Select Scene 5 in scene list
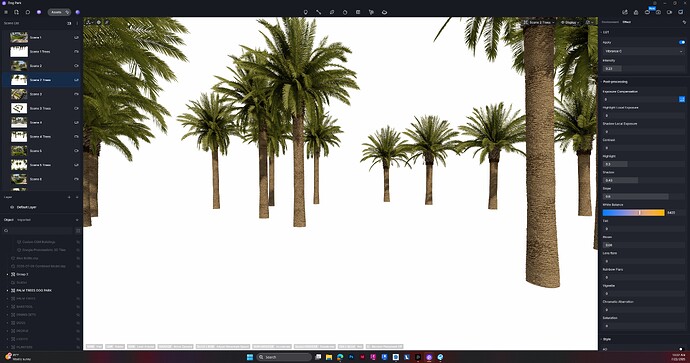The width and height of the screenshot is (690, 363). pyautogui.click(x=36, y=150)
